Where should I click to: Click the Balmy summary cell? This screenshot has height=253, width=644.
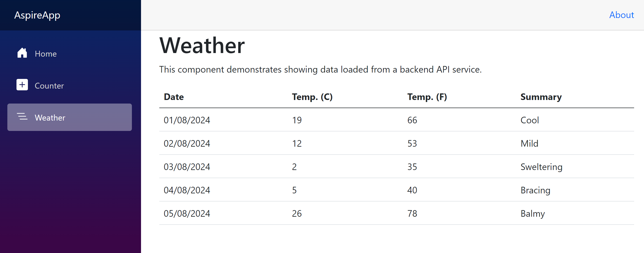click(532, 213)
